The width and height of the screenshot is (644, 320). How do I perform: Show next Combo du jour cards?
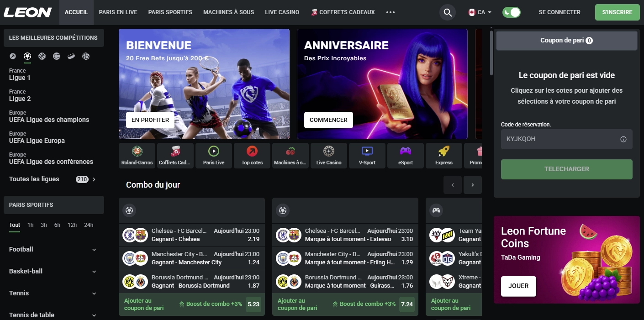[473, 185]
